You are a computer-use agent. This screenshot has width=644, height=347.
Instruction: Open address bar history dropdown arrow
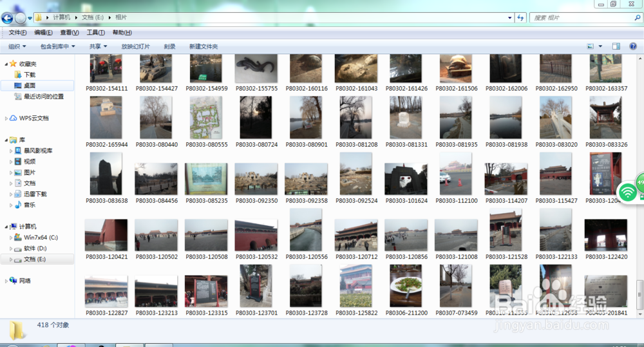tap(509, 17)
